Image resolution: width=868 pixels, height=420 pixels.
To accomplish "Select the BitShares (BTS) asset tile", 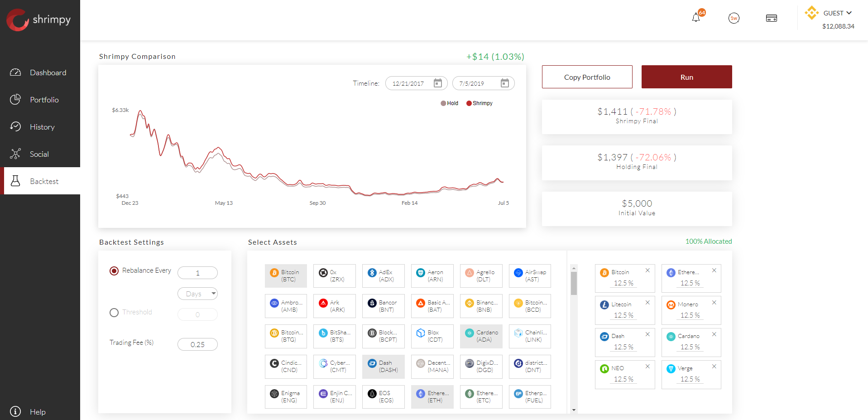I will [335, 336].
